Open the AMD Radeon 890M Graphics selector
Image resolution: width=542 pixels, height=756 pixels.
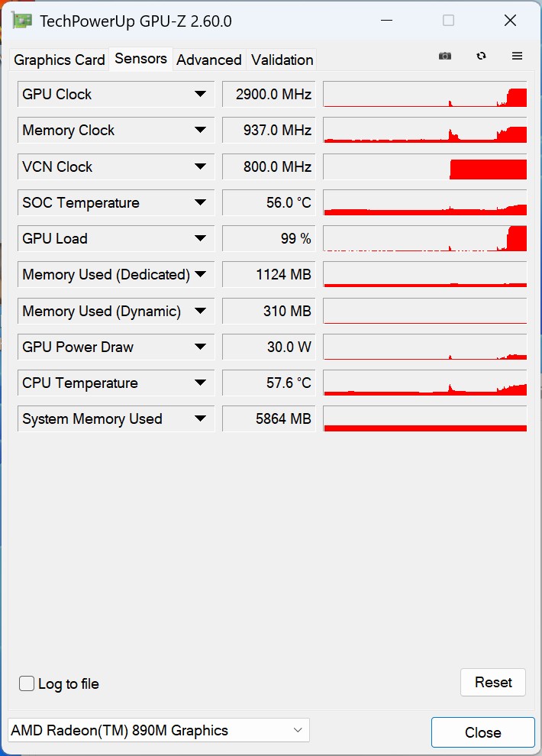click(159, 730)
